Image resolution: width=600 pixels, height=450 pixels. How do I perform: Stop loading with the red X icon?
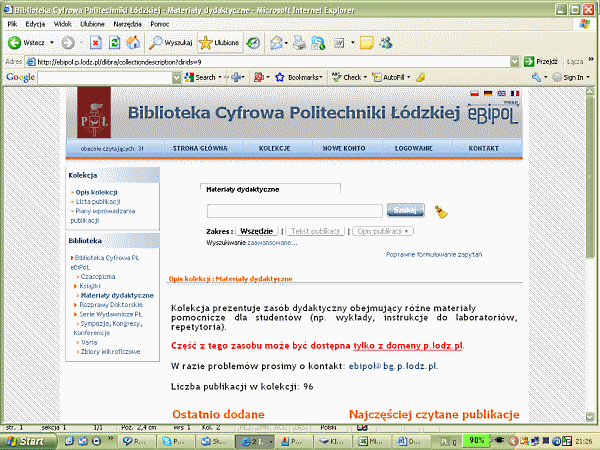pyautogui.click(x=95, y=42)
